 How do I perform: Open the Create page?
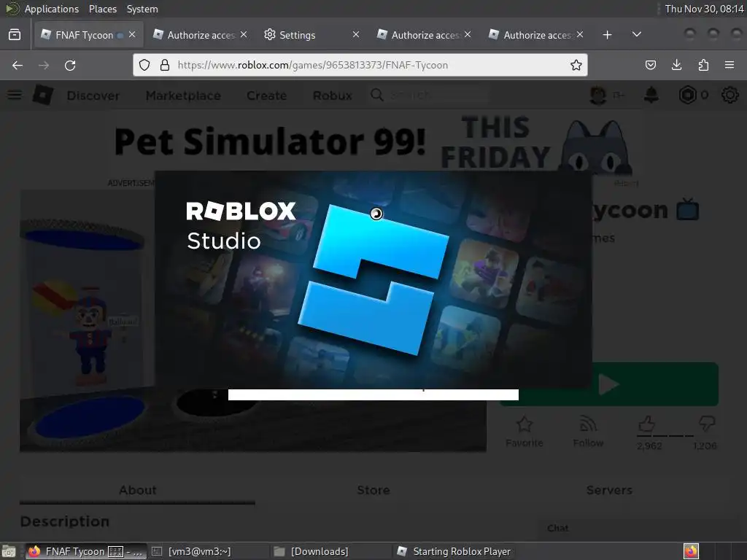tap(267, 96)
